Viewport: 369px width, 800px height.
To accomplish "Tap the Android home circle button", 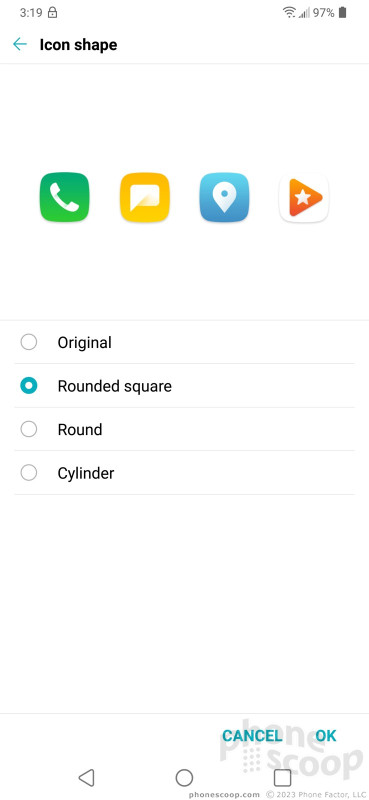I will pos(184,778).
